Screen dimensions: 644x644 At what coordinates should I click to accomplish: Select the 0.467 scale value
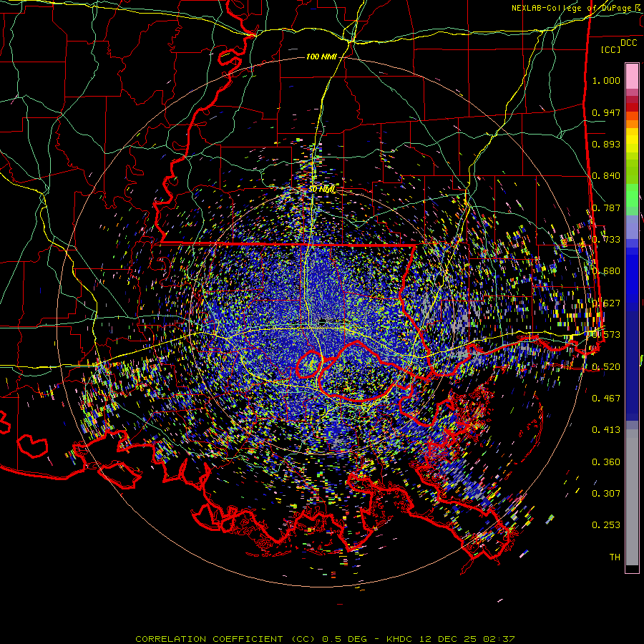click(x=606, y=399)
